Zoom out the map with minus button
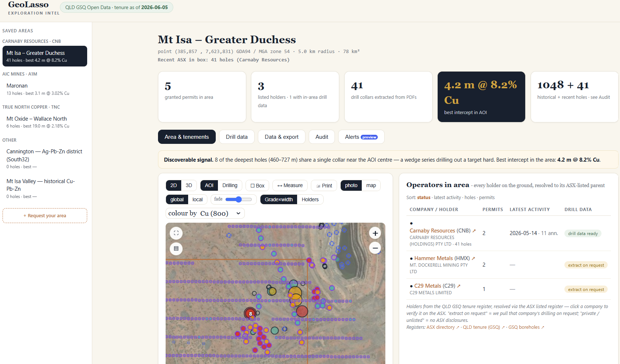 point(375,248)
